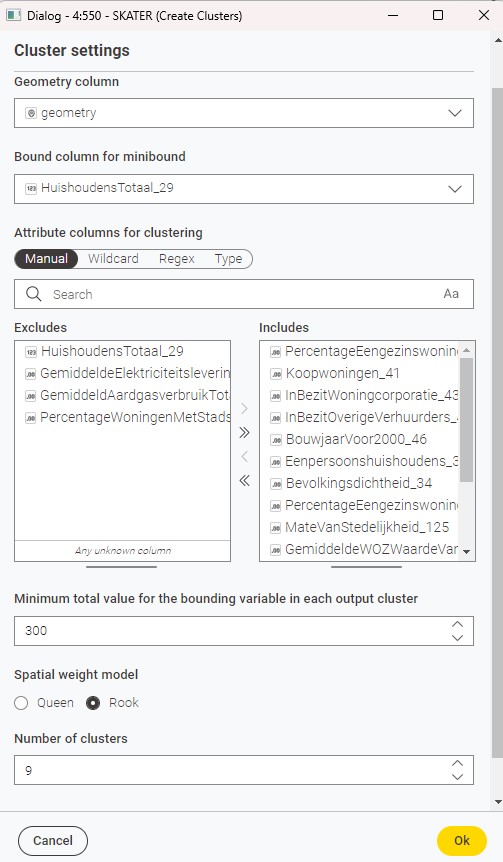Confirm the dialog with the Ok button

tap(462, 840)
